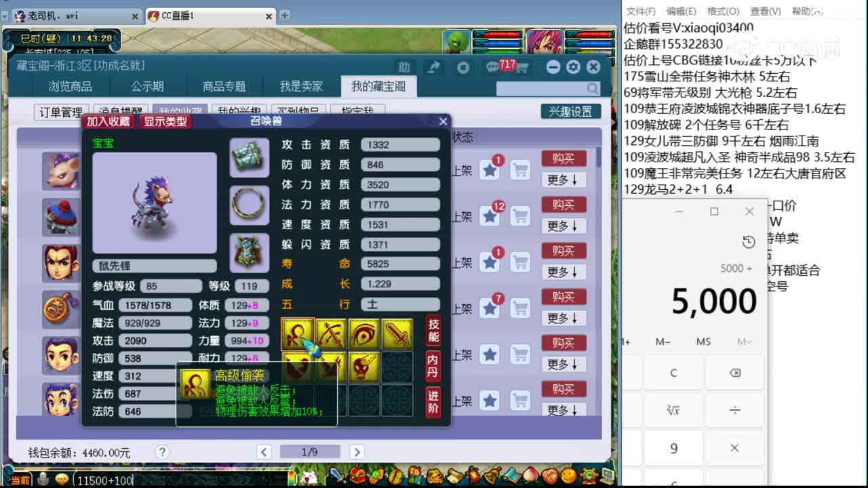Viewport: 868px width, 488px height.
Task: Click the microphone icon in chat bar
Action: 43,479
